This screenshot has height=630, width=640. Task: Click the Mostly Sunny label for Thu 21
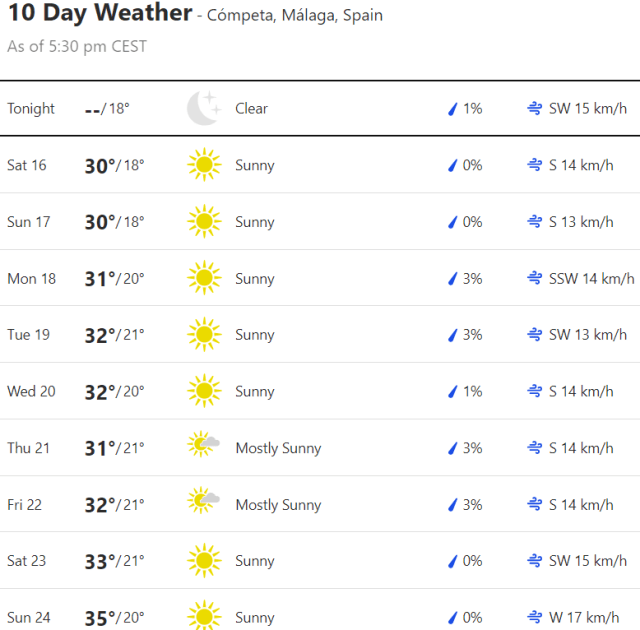pyautogui.click(x=278, y=448)
